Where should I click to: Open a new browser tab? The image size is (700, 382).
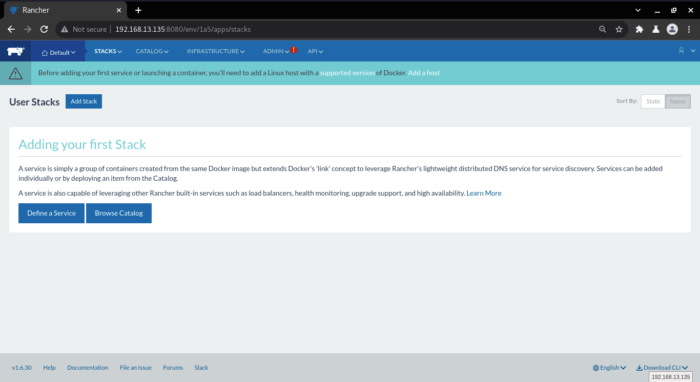click(138, 10)
